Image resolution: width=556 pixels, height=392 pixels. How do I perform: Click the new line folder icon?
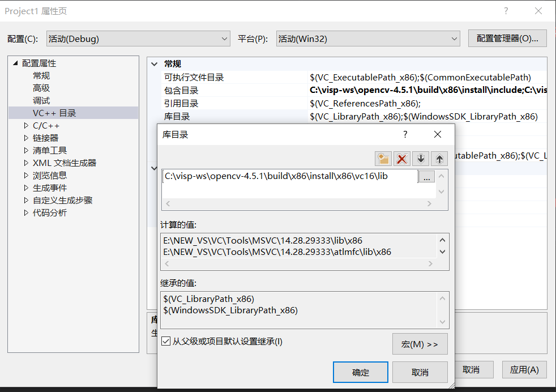[383, 159]
